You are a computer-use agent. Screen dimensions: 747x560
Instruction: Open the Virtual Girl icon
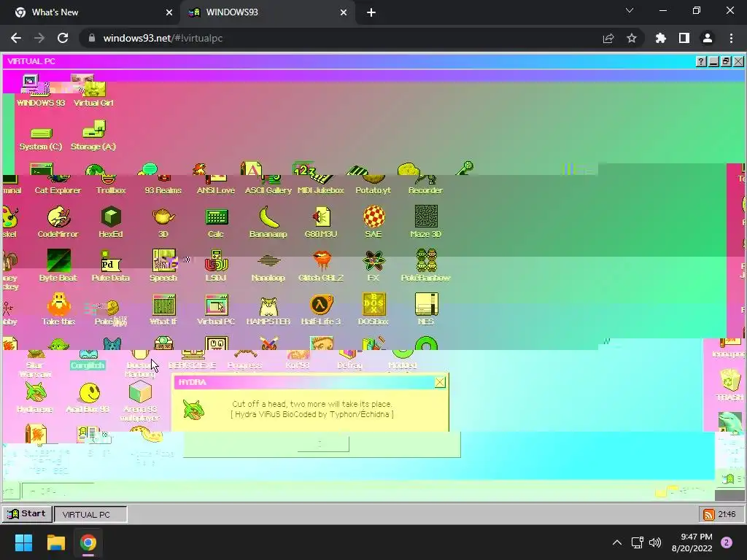click(93, 90)
